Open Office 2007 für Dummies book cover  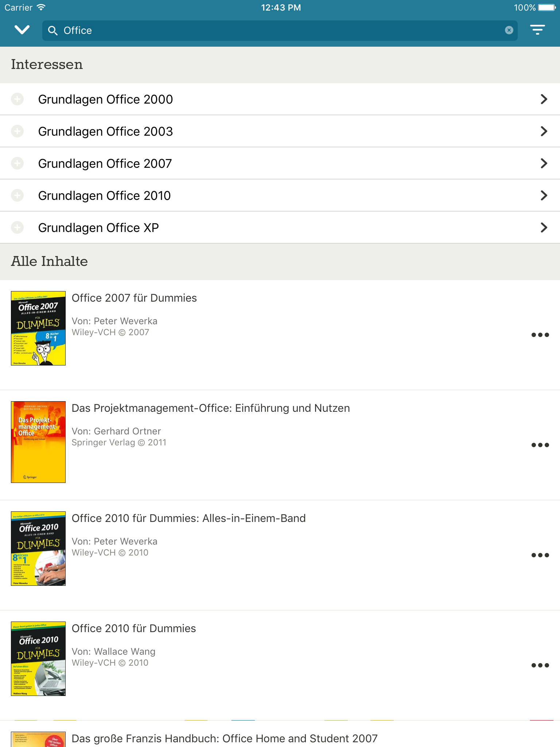(38, 328)
